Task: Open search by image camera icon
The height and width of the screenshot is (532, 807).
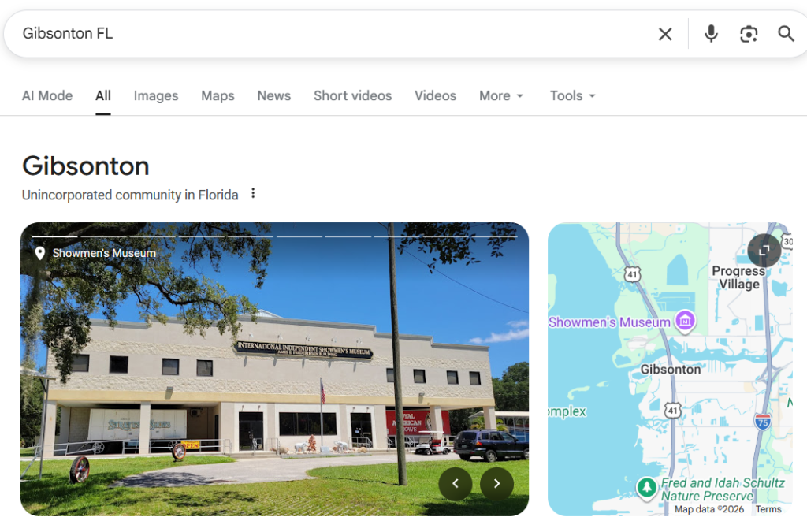Action: click(749, 34)
